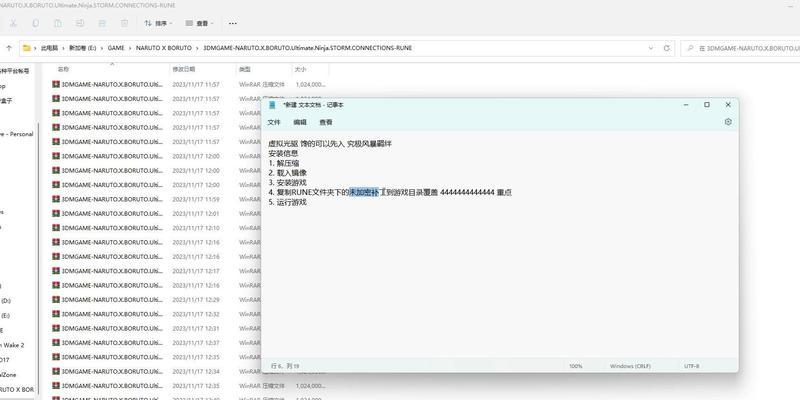Sort by the 类型 column header
This screenshot has height=400, width=800.
point(244,69)
